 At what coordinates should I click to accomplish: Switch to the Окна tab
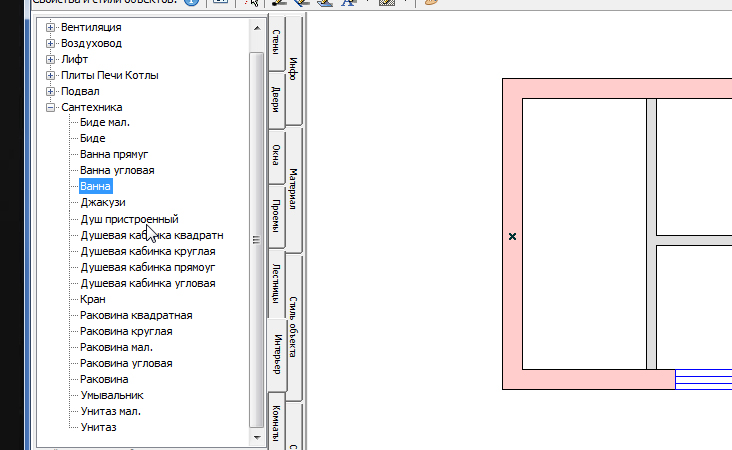pos(275,155)
